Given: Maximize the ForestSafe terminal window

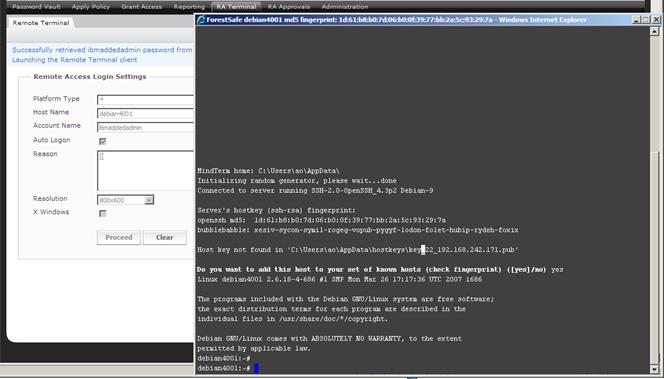Looking at the screenshot, I should coord(645,20).
